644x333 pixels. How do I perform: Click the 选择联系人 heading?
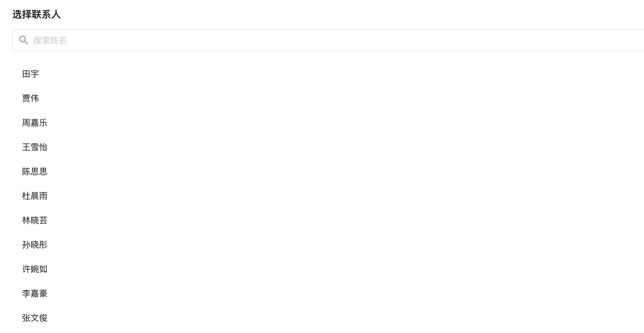37,14
